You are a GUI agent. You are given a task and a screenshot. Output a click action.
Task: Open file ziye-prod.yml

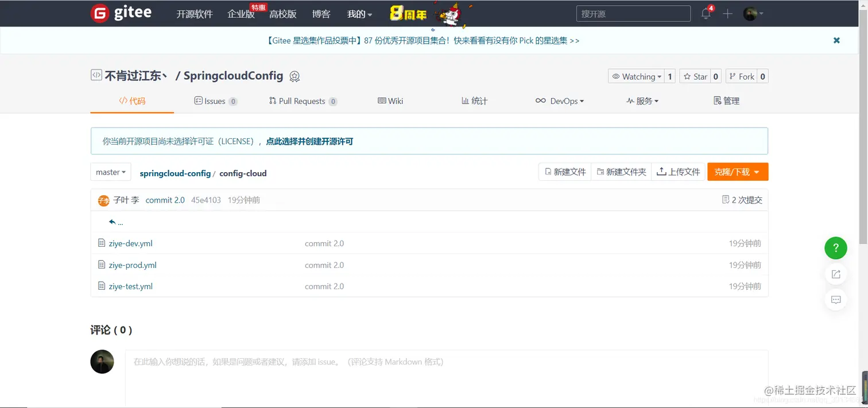pyautogui.click(x=133, y=265)
